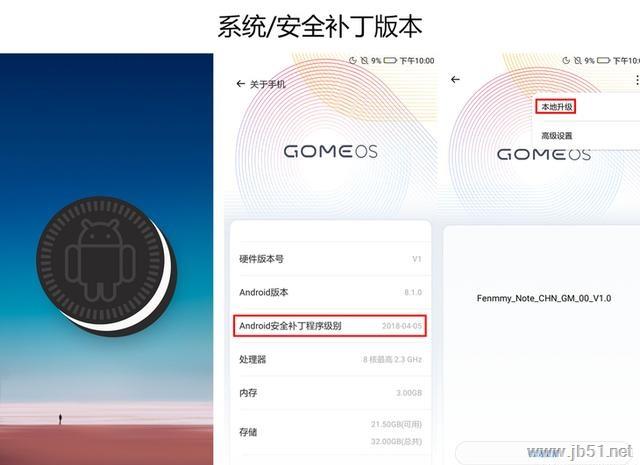Screen dimensions: 640x465
Task: Select 本地升级 menu option
Action: pyautogui.click(x=557, y=107)
